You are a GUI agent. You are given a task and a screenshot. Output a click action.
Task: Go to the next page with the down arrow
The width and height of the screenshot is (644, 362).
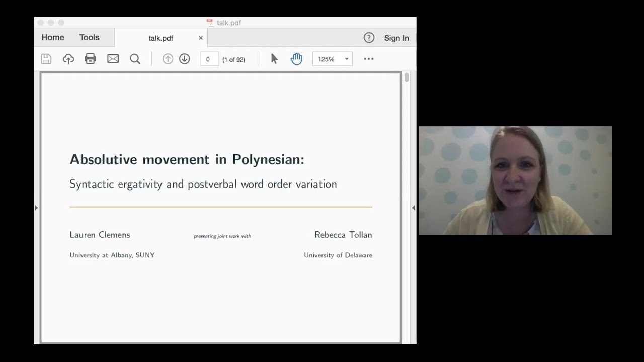[x=185, y=59]
